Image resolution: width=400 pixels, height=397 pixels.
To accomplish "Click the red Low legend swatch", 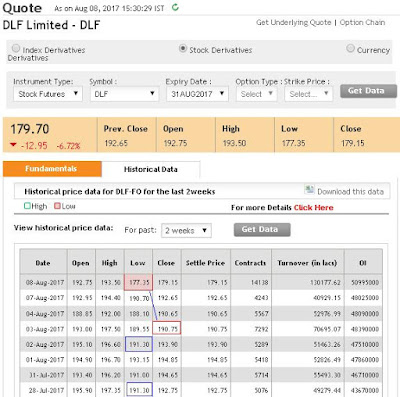I will point(57,206).
